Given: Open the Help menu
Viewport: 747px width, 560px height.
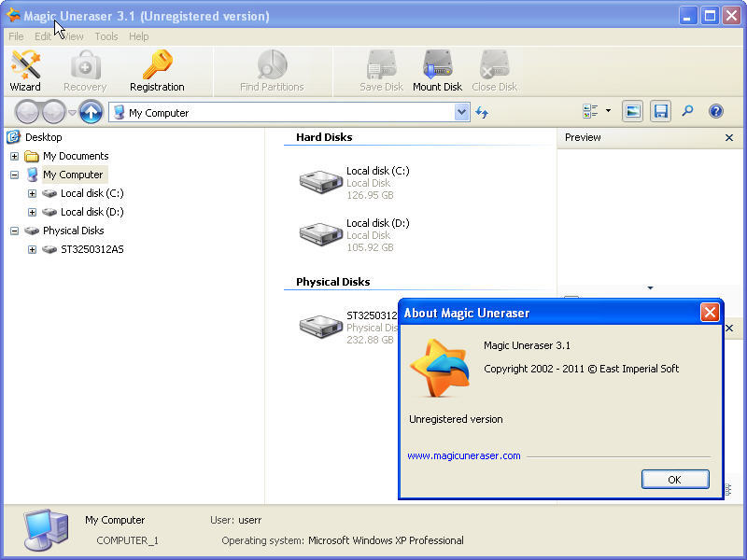Looking at the screenshot, I should tap(138, 36).
